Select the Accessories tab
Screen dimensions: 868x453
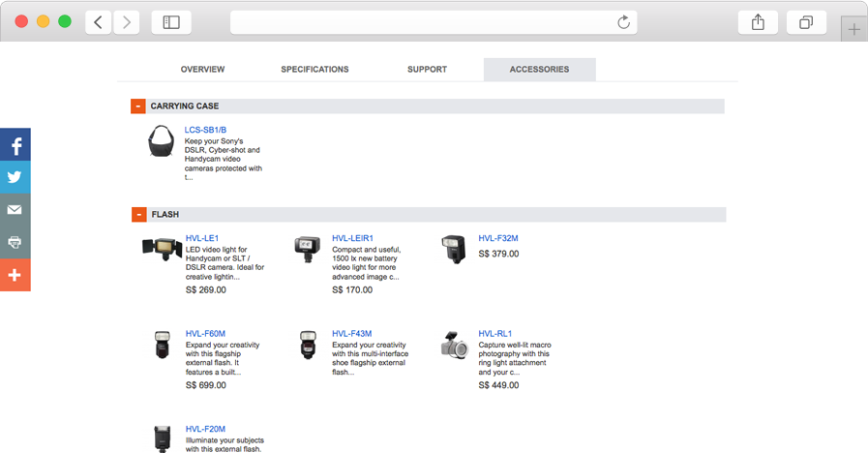pyautogui.click(x=540, y=70)
